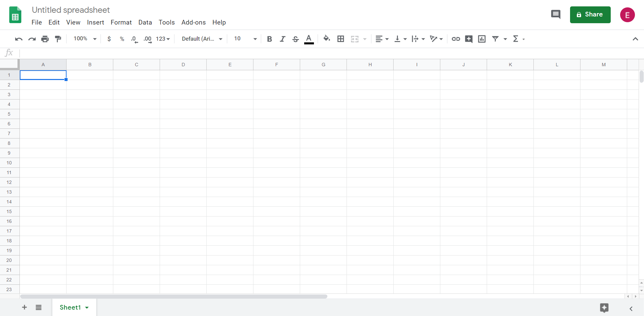Viewport: 644px width, 316px height.
Task: Open the All Sheets list icon
Action: pos(39,307)
